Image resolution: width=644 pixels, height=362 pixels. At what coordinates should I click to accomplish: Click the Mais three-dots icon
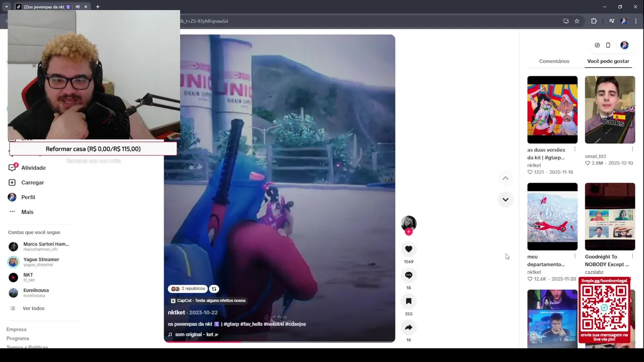12,212
